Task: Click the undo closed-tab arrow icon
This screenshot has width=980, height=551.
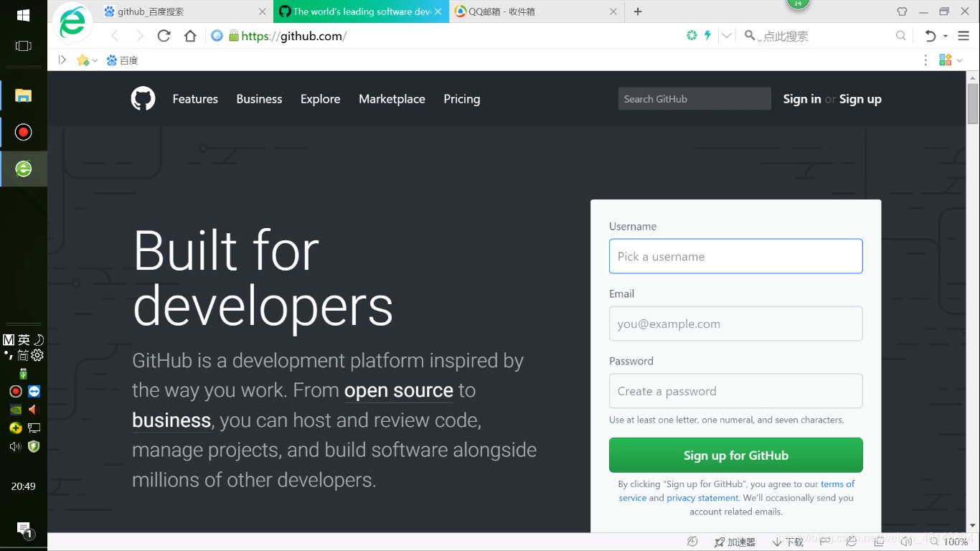Action: [930, 36]
